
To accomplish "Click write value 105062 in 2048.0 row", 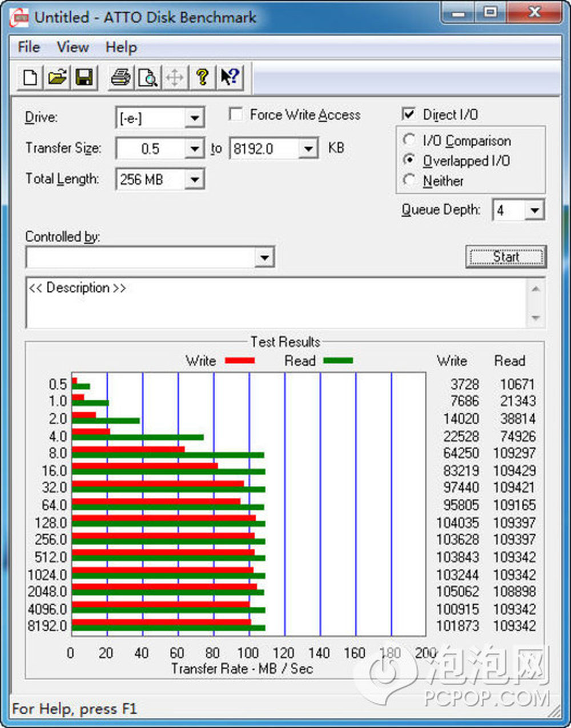I will pyautogui.click(x=458, y=592).
